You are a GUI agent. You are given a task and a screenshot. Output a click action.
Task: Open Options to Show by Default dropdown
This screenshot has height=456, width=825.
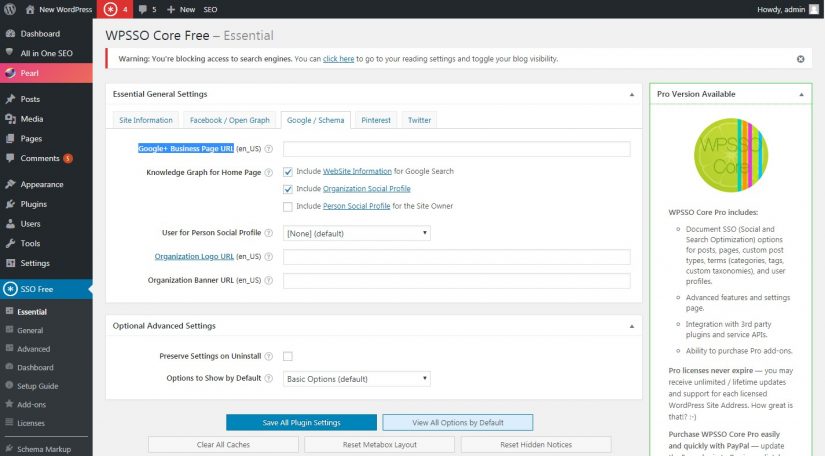click(x=357, y=379)
